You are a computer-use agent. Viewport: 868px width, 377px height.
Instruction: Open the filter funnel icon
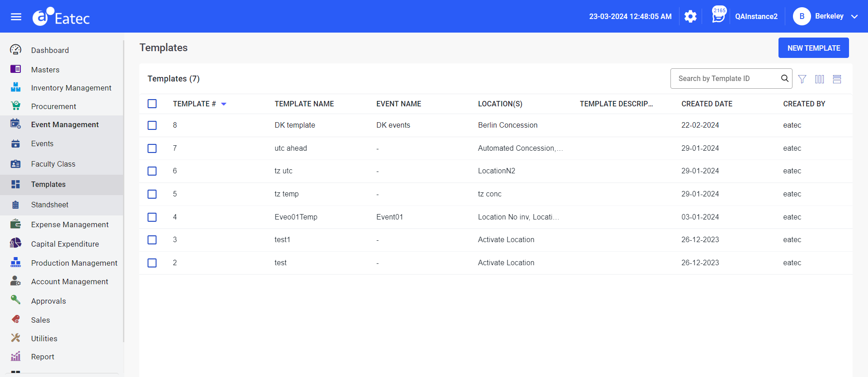[802, 79]
